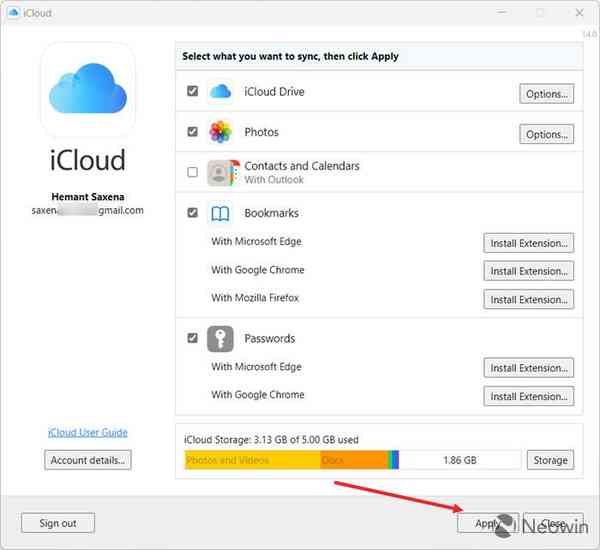This screenshot has width=600, height=550.
Task: Open the iCloud User Guide link
Action: tap(87, 432)
